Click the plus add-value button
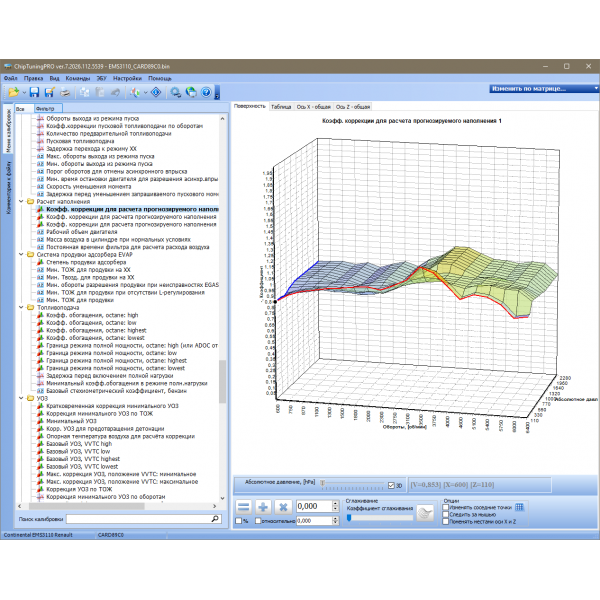This screenshot has width=600, height=600. pyautogui.click(x=262, y=508)
